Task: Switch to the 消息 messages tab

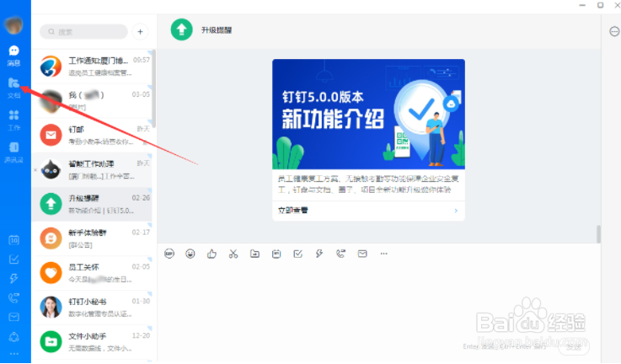Action: tap(13, 56)
